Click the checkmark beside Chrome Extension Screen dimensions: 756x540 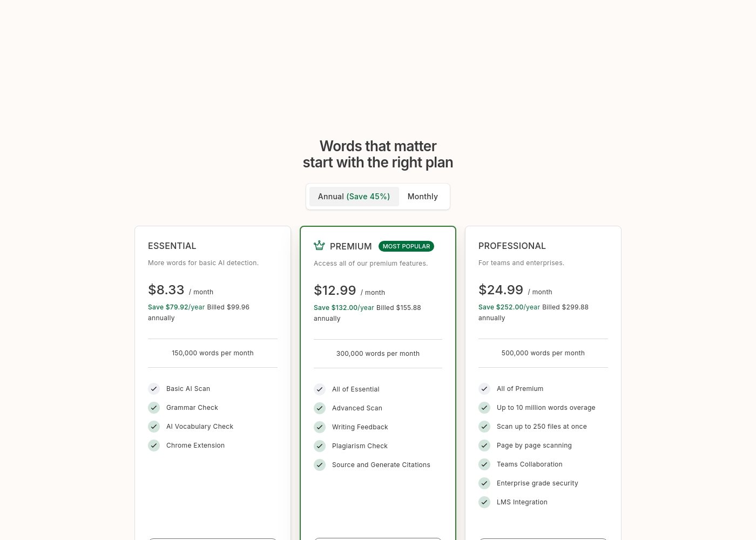(154, 446)
